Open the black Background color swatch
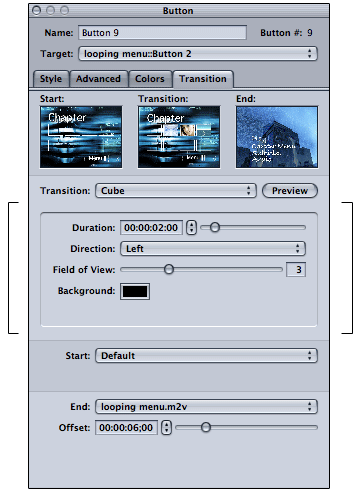The height and width of the screenshot is (496, 361). (x=135, y=291)
